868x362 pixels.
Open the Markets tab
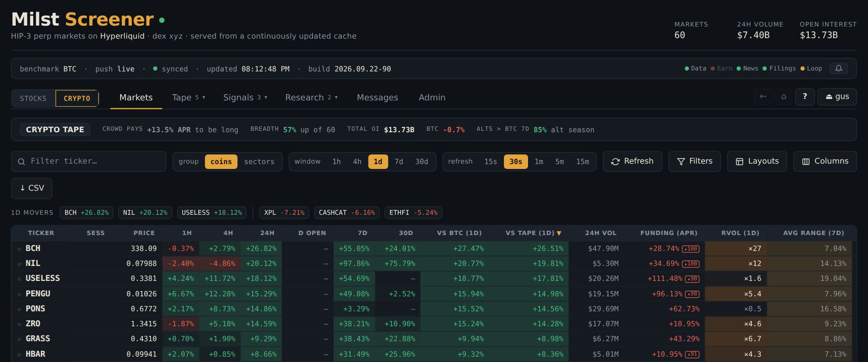pos(136,97)
